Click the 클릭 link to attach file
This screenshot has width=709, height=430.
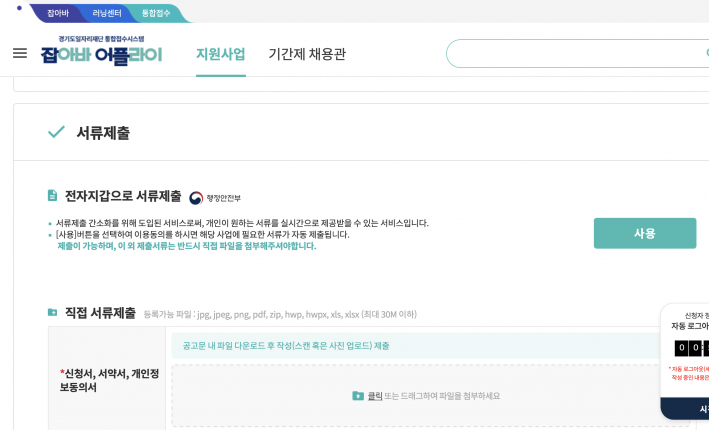(x=375, y=396)
